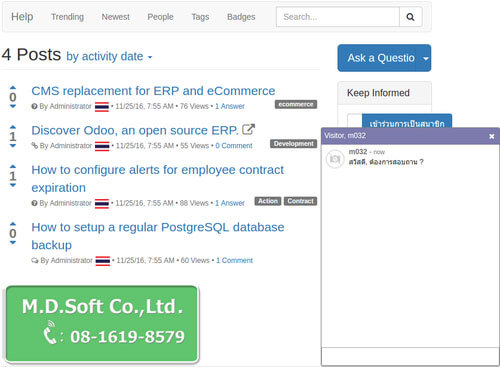Click question icon before CMS replacement author
This screenshot has width=500, height=367.
pos(34,106)
